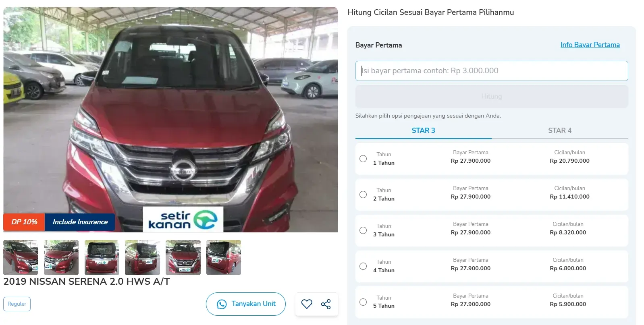Open the first car thumbnail

tap(21, 257)
